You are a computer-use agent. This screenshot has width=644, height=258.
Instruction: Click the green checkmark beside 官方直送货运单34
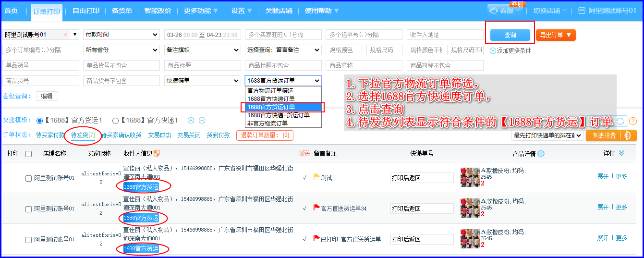point(304,208)
